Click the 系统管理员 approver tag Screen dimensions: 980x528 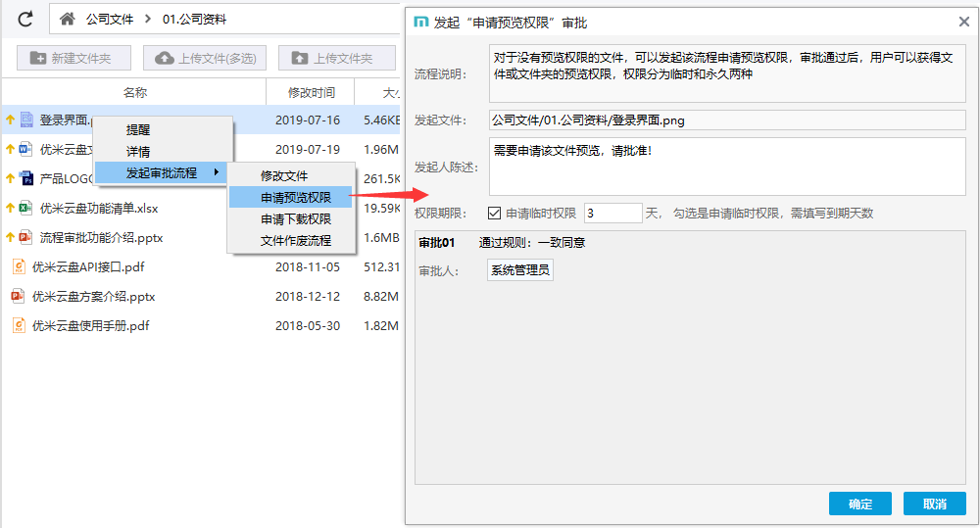520,269
